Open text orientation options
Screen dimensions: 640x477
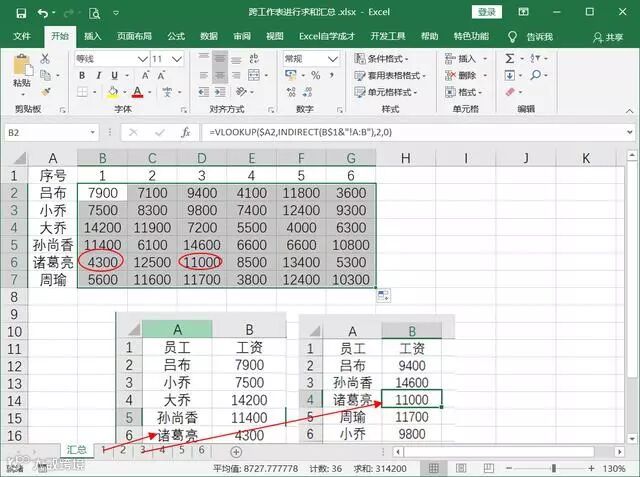click(x=242, y=92)
